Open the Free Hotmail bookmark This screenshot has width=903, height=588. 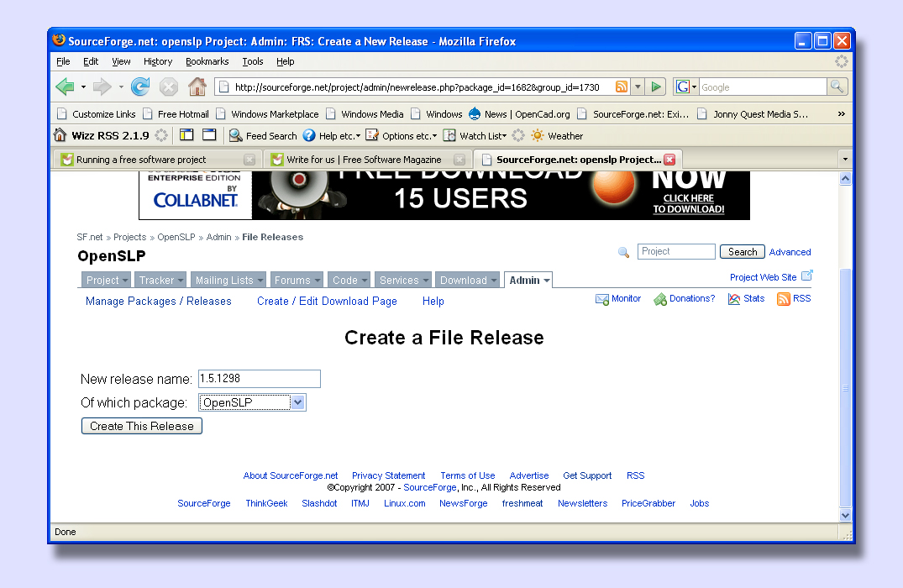176,114
